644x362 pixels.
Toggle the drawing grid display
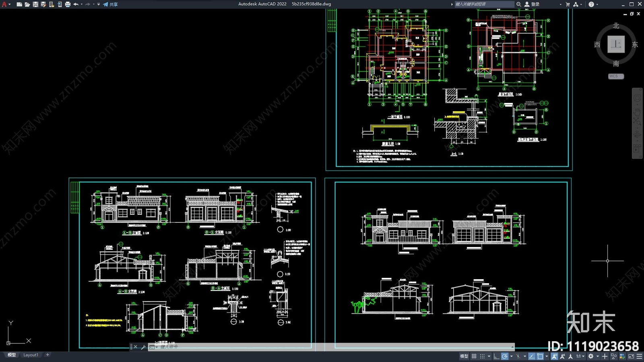[474, 356]
